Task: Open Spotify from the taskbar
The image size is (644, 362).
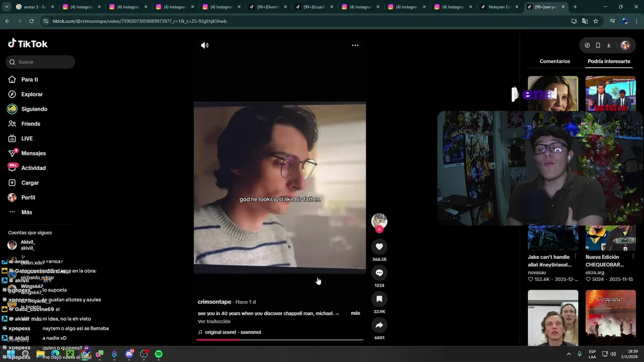Action: 158,354
